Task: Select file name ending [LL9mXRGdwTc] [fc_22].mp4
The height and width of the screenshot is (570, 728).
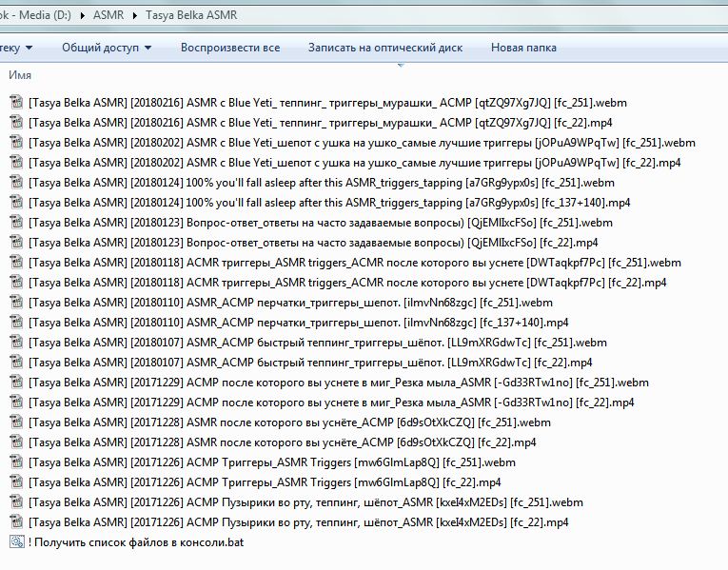Action: point(310,362)
